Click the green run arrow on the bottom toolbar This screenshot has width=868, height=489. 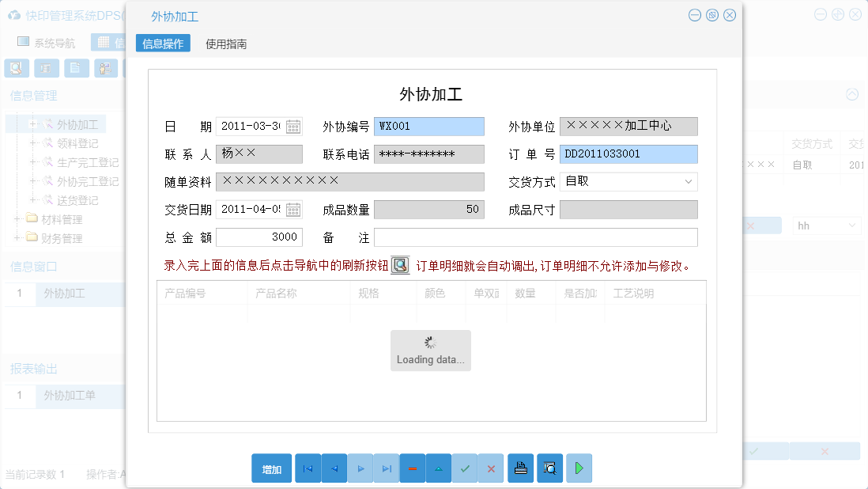coord(579,468)
